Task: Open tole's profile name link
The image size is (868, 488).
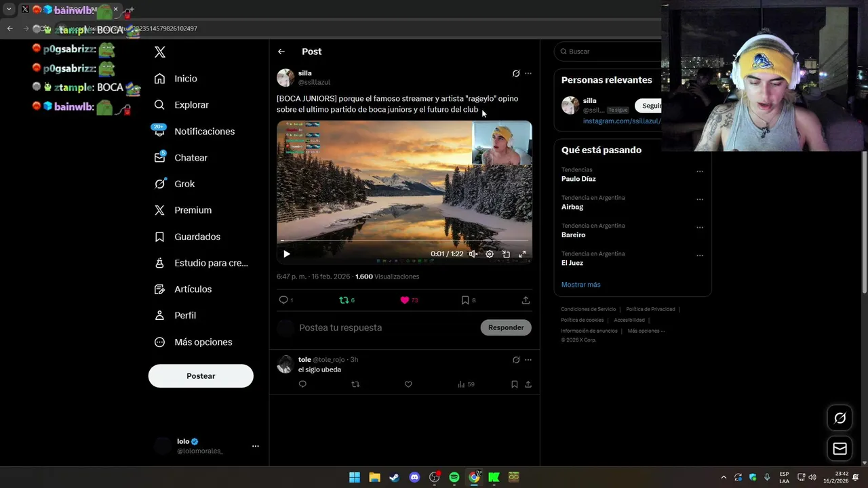Action: click(304, 360)
